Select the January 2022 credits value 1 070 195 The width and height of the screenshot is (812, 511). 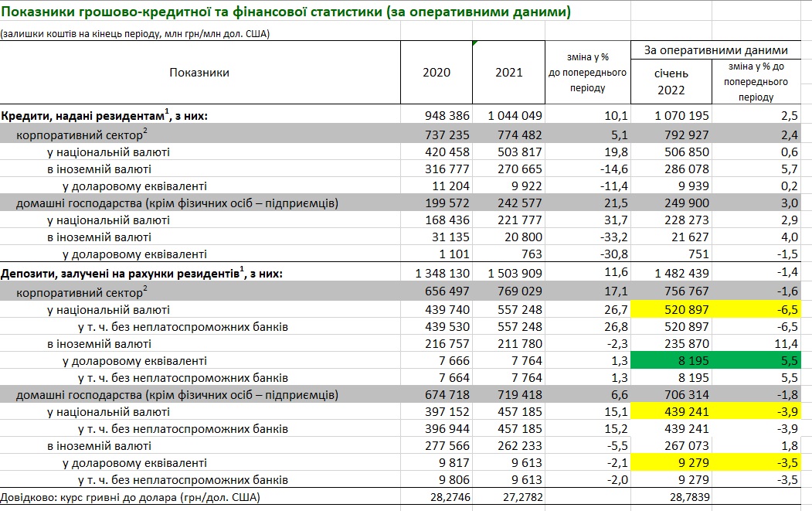click(669, 115)
